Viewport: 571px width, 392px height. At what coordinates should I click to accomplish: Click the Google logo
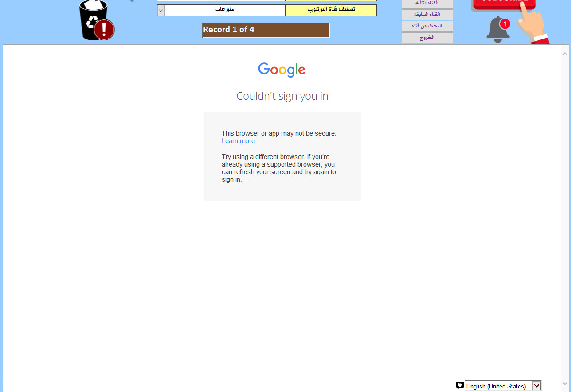pos(282,70)
